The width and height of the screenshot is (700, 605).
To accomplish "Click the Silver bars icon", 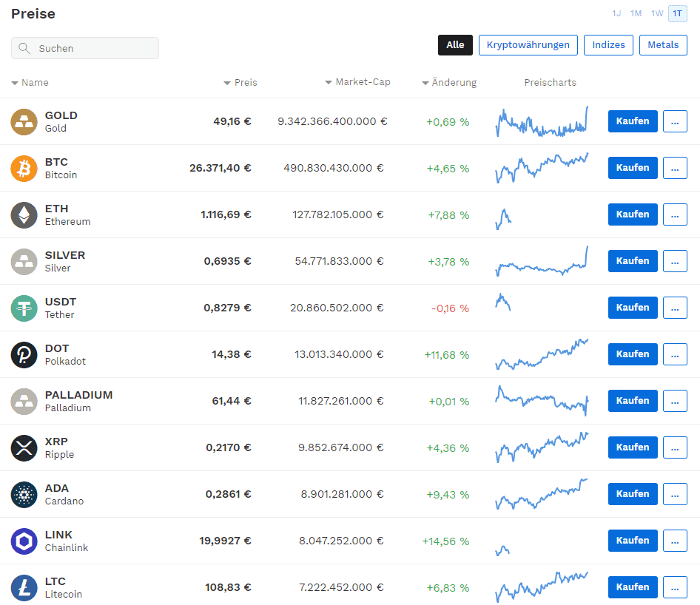I will point(24,262).
